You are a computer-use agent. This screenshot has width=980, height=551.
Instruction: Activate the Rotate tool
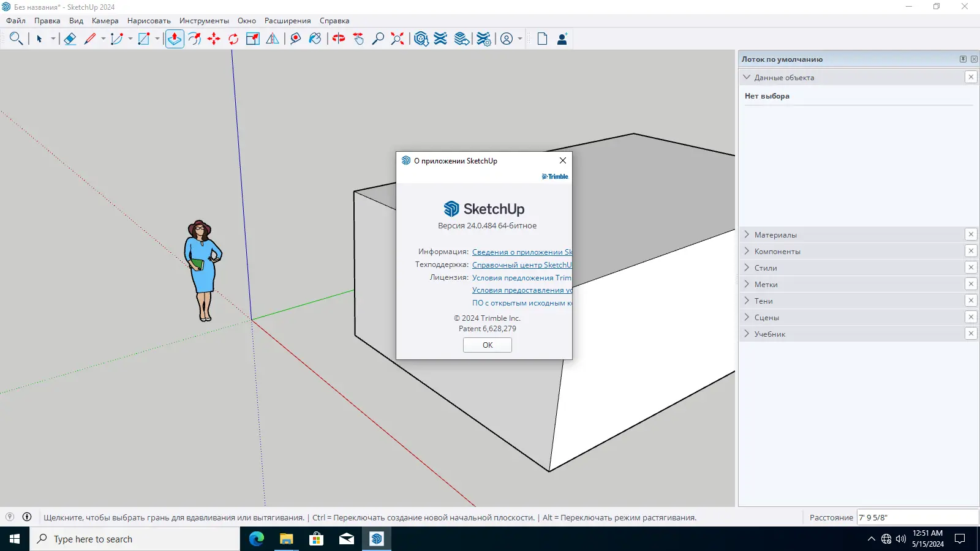[233, 39]
